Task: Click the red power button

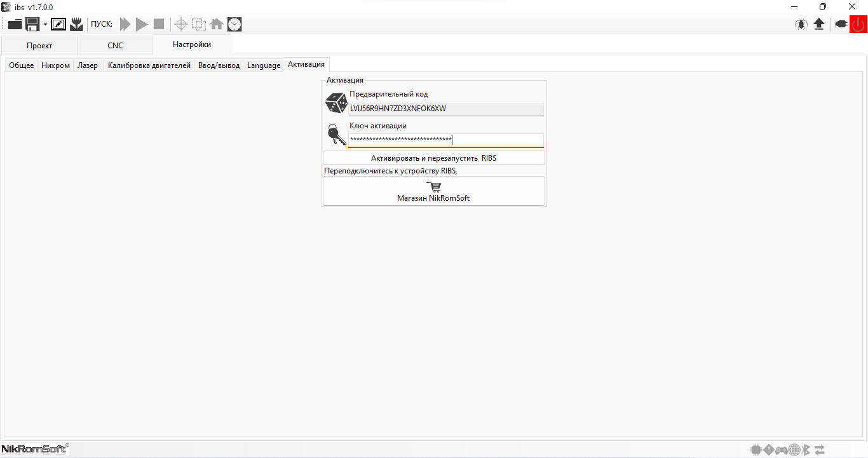Action: (858, 25)
